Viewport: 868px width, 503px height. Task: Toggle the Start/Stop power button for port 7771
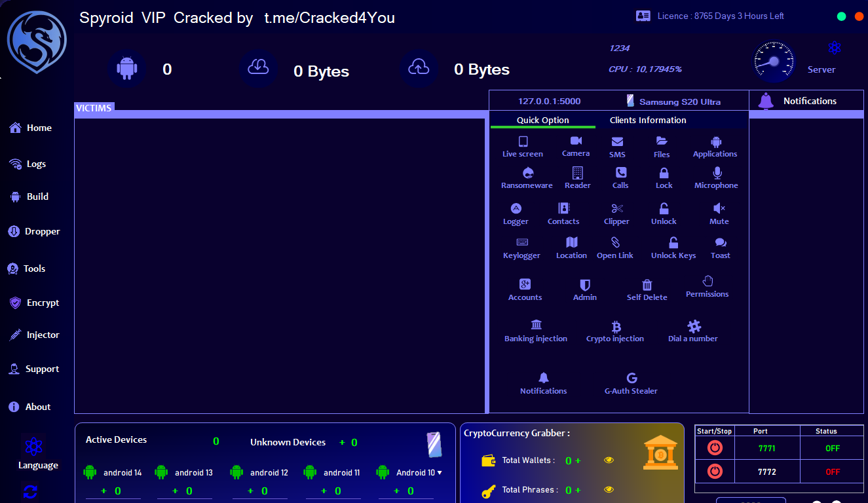pos(715,448)
